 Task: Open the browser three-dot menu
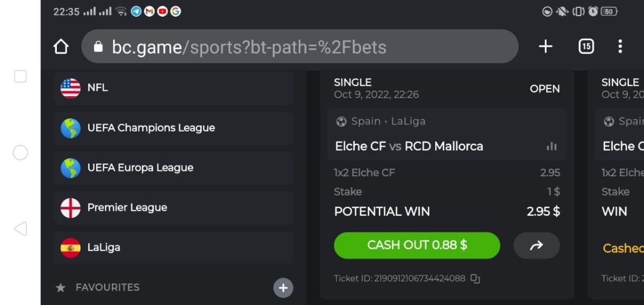click(620, 47)
